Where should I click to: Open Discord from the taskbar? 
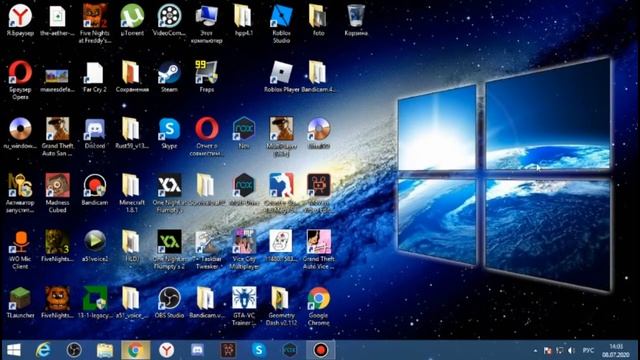point(197,350)
